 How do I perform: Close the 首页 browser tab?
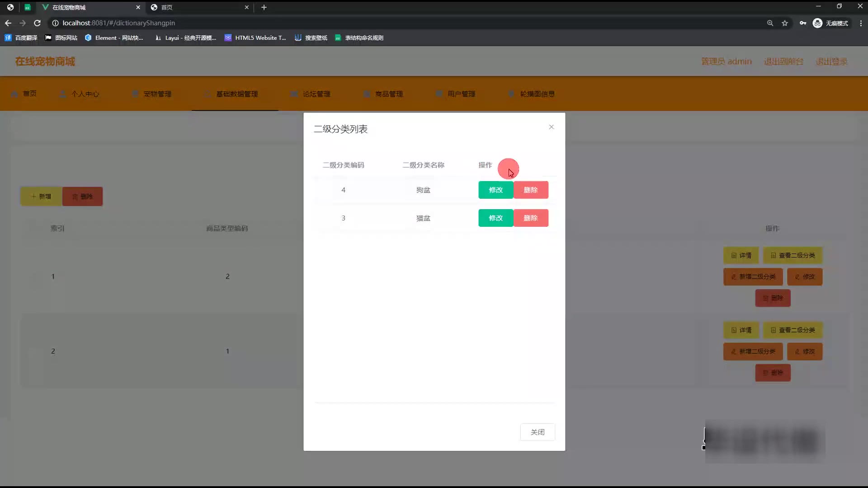tap(246, 7)
